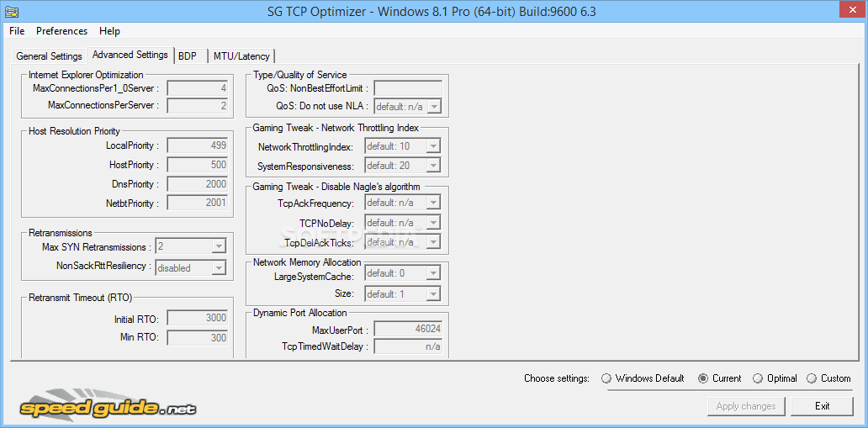Expand the SystemResponsiveness dropdown
Viewport: 868px width, 428px height.
tap(402, 166)
